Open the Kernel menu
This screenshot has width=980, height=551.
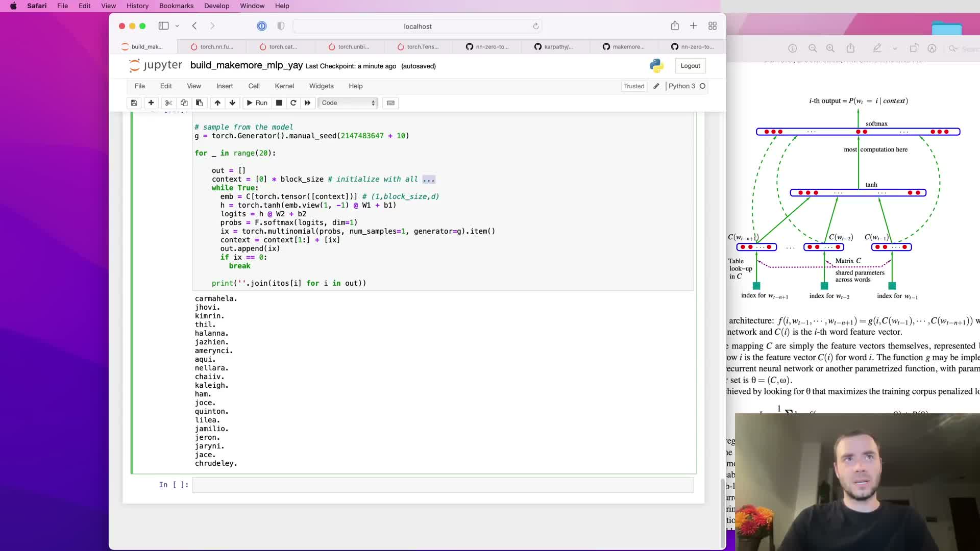click(284, 86)
